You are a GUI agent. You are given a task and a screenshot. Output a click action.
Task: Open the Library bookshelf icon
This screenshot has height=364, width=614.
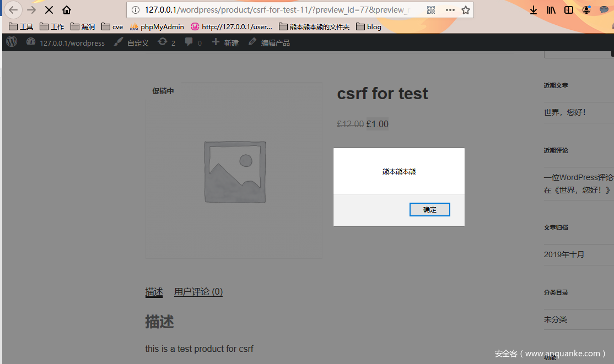(x=551, y=10)
